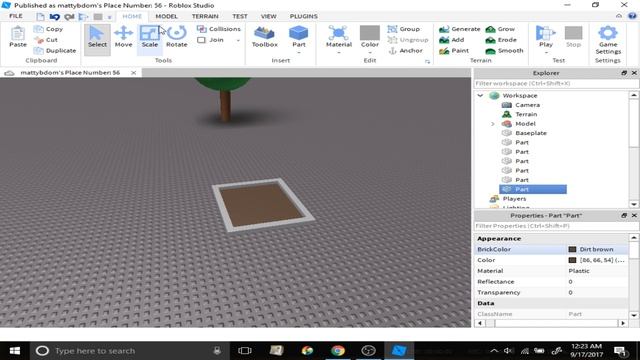Image resolution: width=640 pixels, height=360 pixels.
Task: Open Windows Start menu
Action: (x=15, y=351)
